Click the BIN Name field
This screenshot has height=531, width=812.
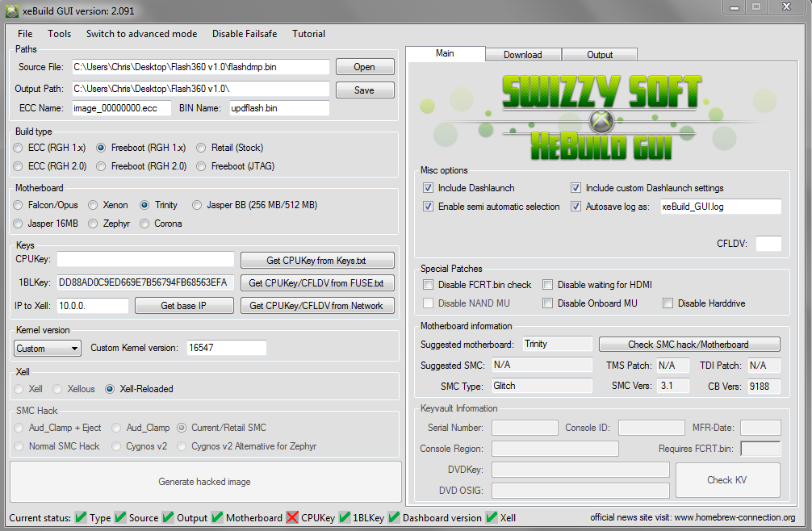click(279, 108)
